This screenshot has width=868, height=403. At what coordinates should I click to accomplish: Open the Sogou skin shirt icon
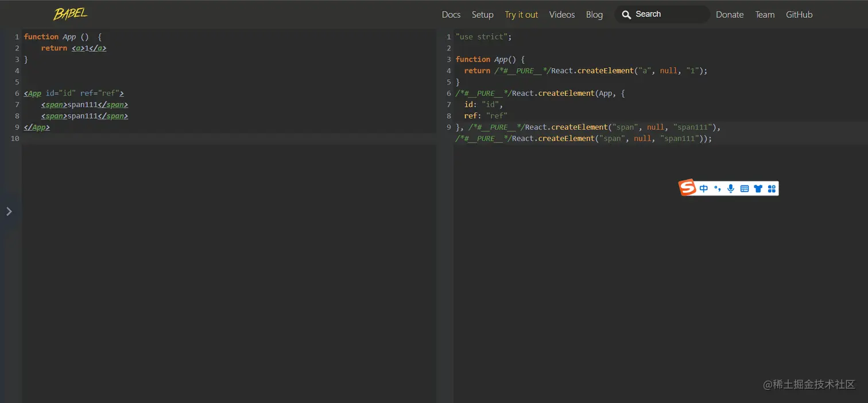758,188
